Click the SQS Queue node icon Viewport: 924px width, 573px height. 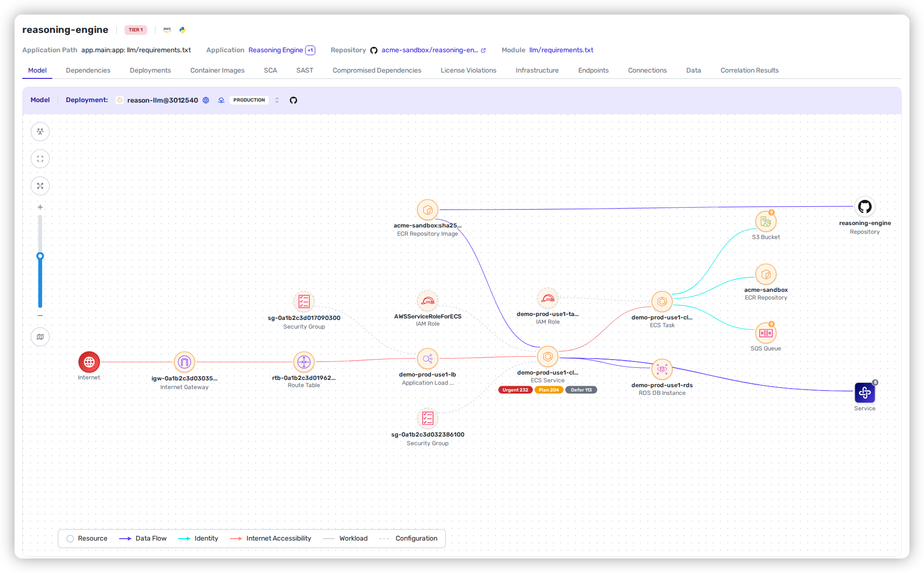766,333
